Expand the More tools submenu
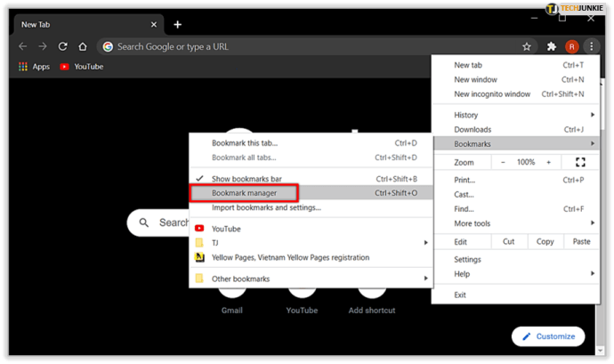This screenshot has height=364, width=614. click(516, 223)
